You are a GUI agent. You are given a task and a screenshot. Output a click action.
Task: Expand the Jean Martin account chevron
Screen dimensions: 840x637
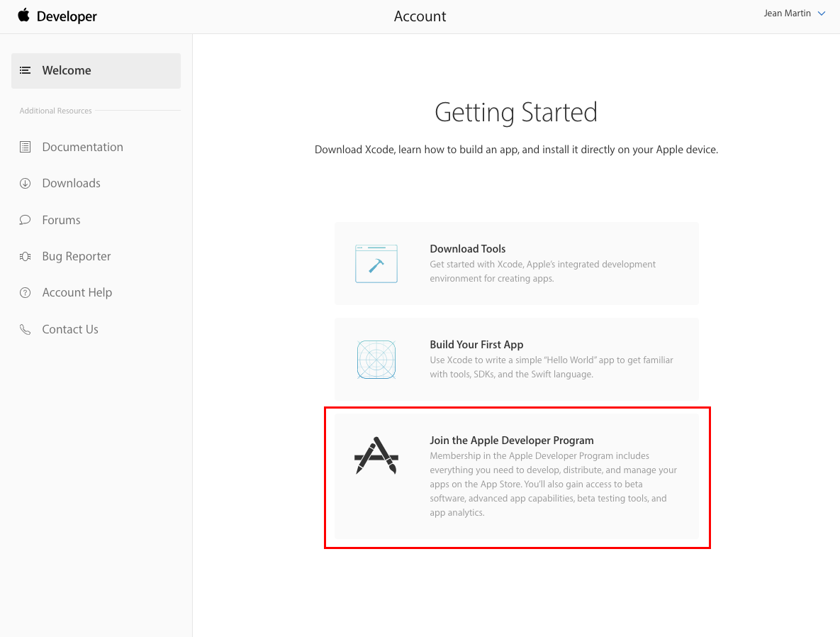point(822,14)
